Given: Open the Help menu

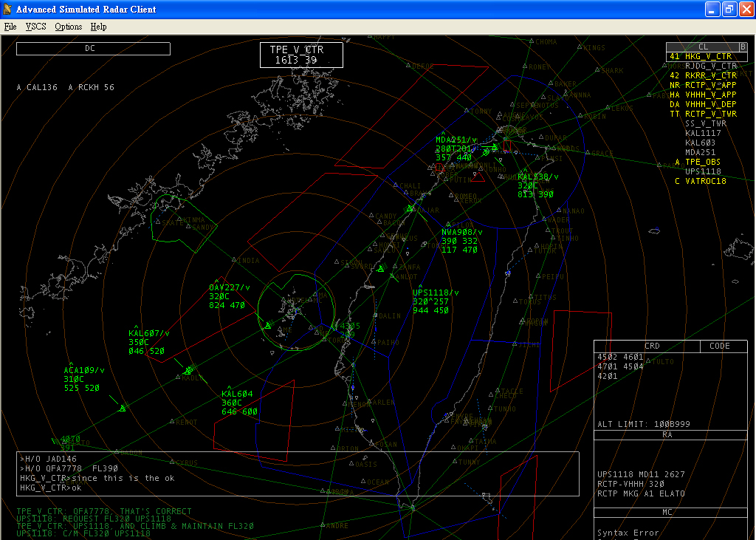Looking at the screenshot, I should 98,27.
